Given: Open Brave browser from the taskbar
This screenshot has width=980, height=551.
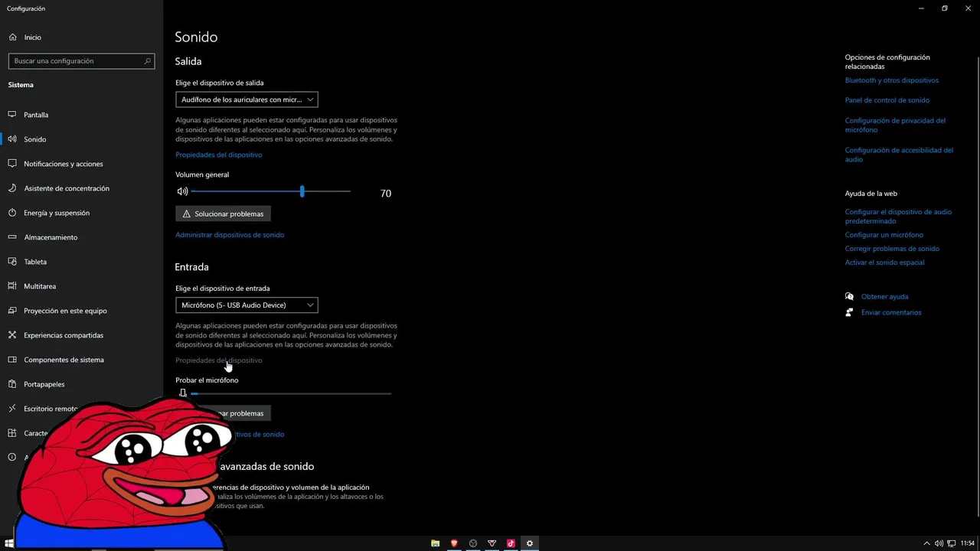Looking at the screenshot, I should [454, 543].
